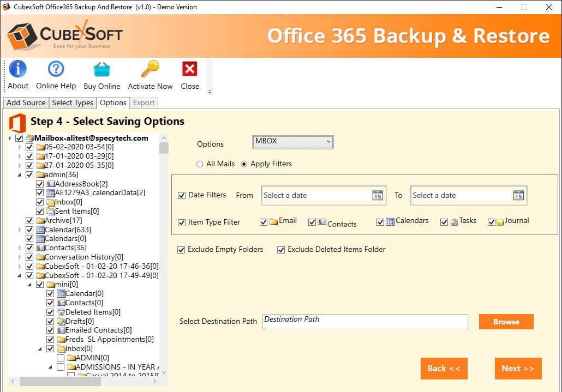Click the Archive[17] folder icon
Screen dimensions: 562x392
click(40, 220)
